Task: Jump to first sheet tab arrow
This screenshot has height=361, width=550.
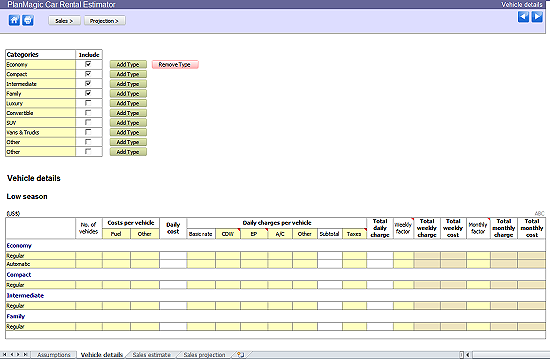Action: (5, 355)
